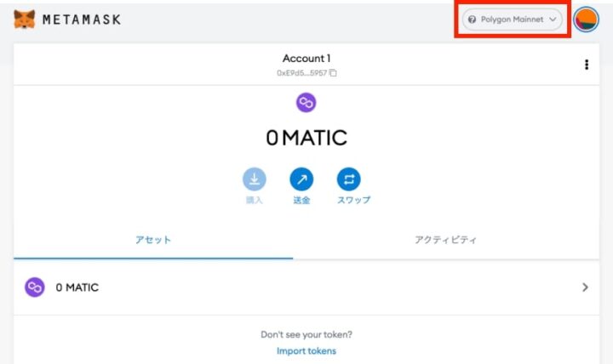This screenshot has width=613, height=364.
Task: Open the account avatar menu
Action: (x=586, y=20)
